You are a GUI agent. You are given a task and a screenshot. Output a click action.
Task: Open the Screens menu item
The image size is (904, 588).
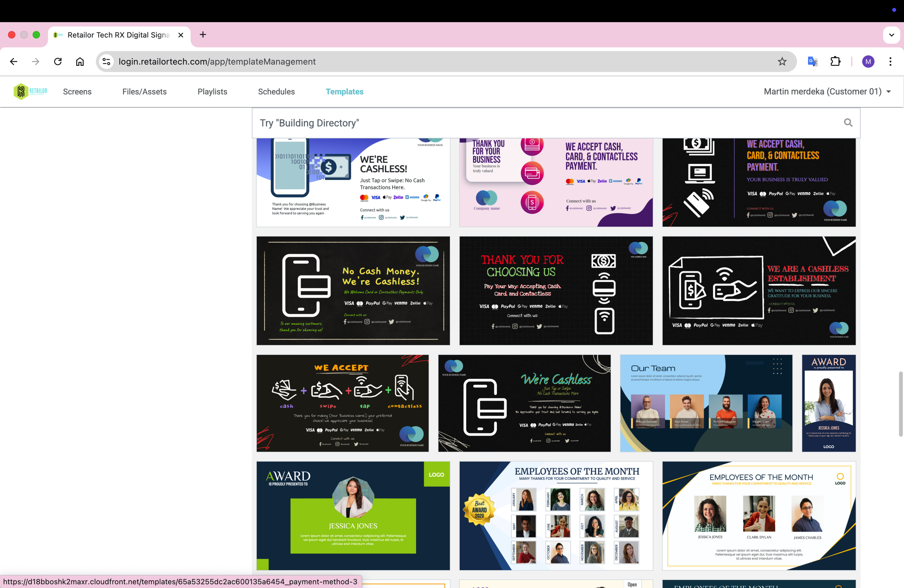pyautogui.click(x=77, y=91)
